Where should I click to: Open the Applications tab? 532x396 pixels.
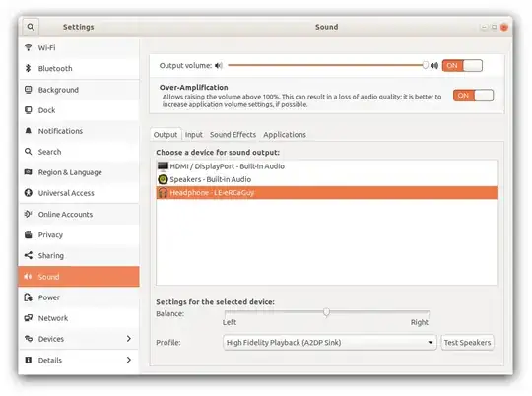coord(285,135)
